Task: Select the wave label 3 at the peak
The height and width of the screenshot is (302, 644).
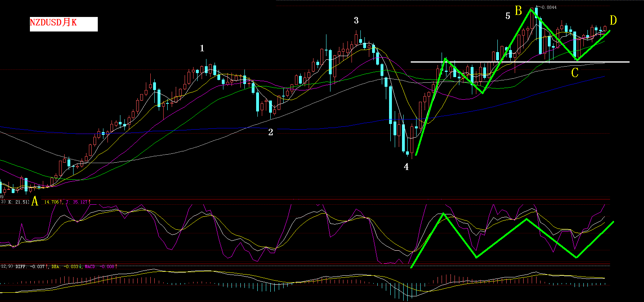Action: (x=356, y=21)
